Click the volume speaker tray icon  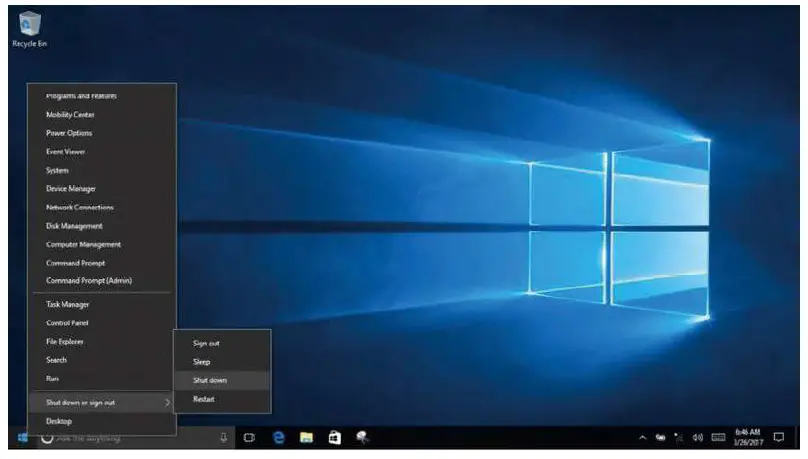(x=698, y=438)
